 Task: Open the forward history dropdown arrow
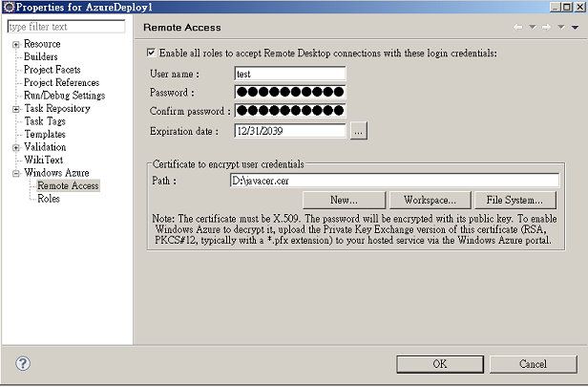561,27
